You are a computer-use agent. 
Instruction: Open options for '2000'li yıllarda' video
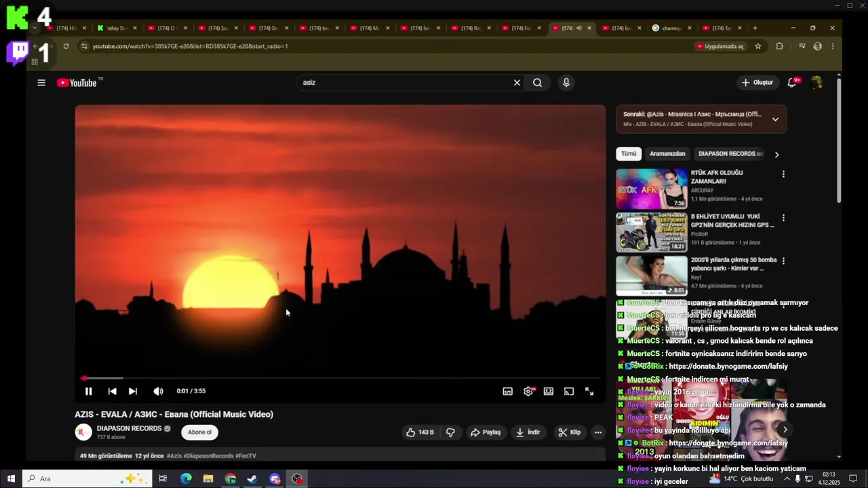[x=783, y=261]
